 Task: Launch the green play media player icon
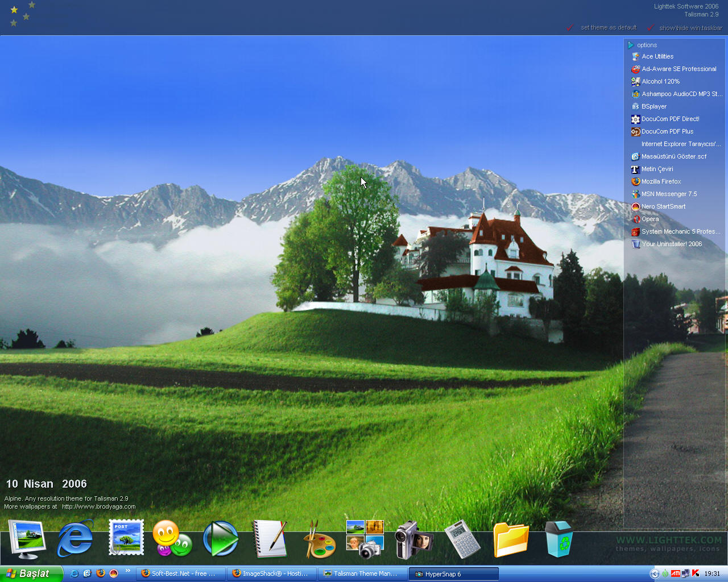click(x=221, y=539)
